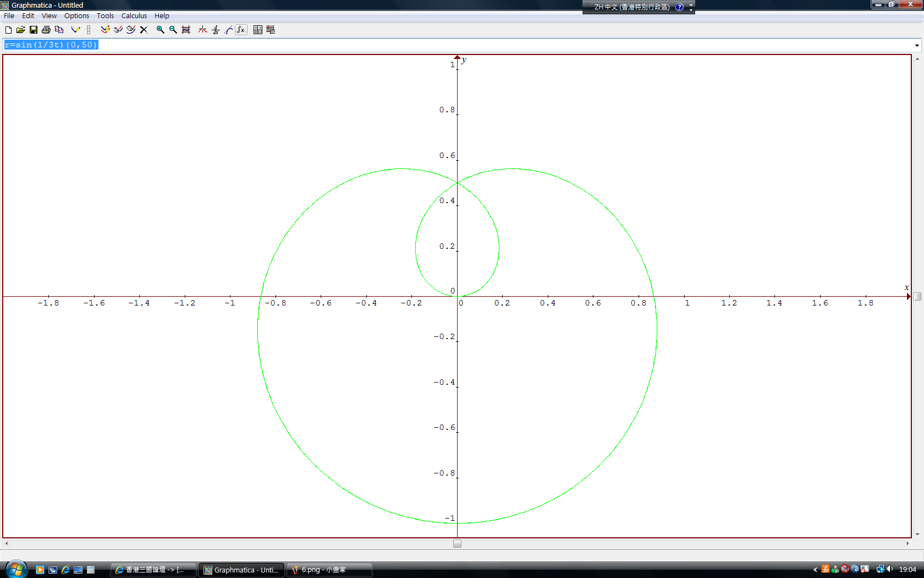Click the Clear Screen X icon
Image resolution: width=924 pixels, height=578 pixels.
pyautogui.click(x=144, y=30)
